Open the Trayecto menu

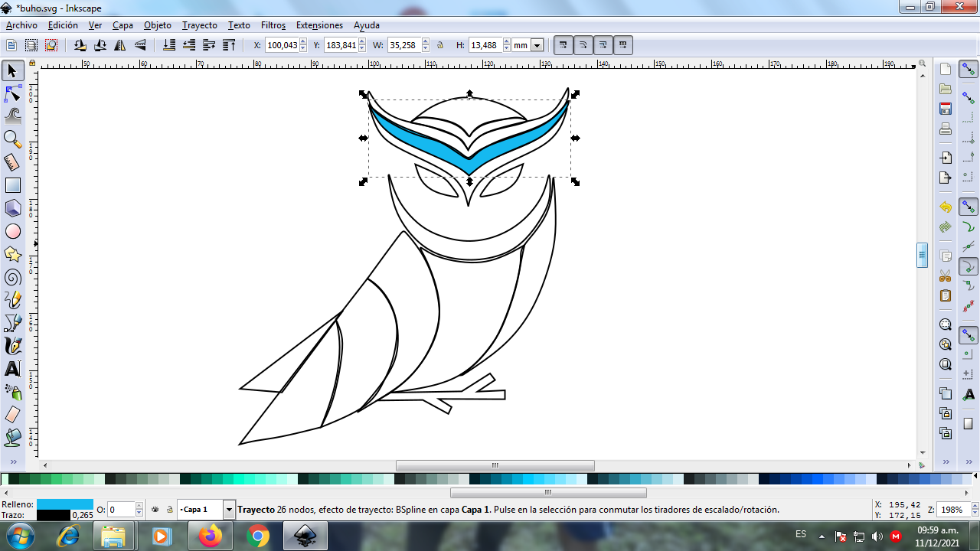[x=200, y=25]
